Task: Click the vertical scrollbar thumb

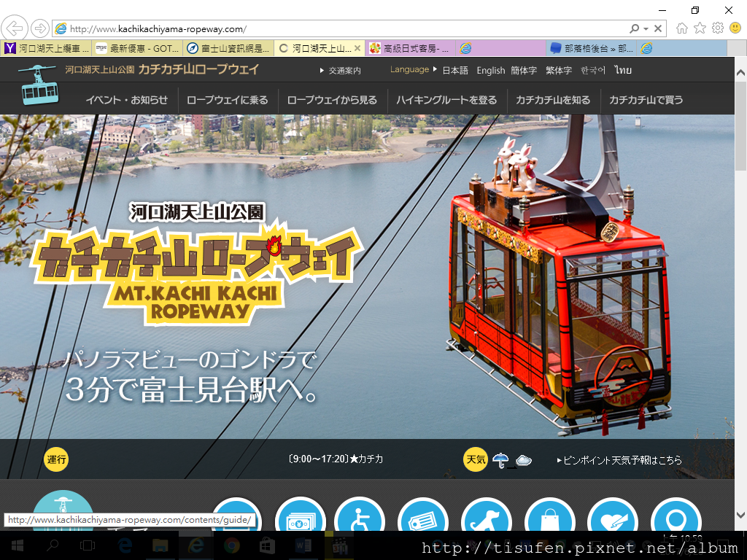Action: (x=741, y=125)
